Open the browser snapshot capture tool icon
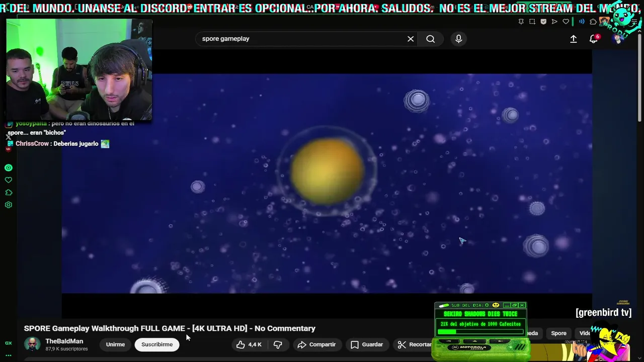This screenshot has height=362, width=644. coord(532,22)
